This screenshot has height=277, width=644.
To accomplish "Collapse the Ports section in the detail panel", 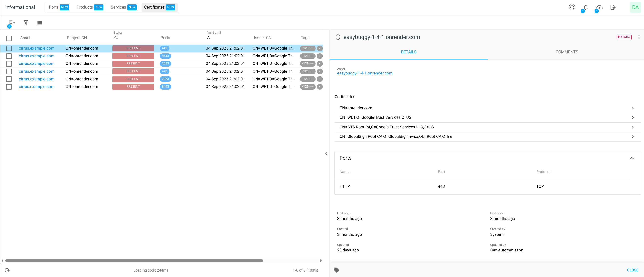I will (632, 158).
